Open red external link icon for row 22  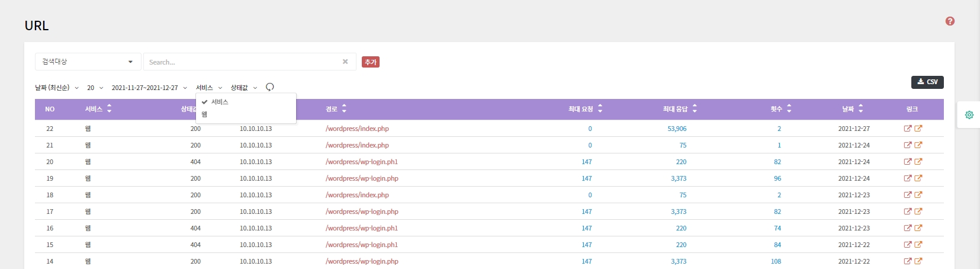[x=907, y=129]
